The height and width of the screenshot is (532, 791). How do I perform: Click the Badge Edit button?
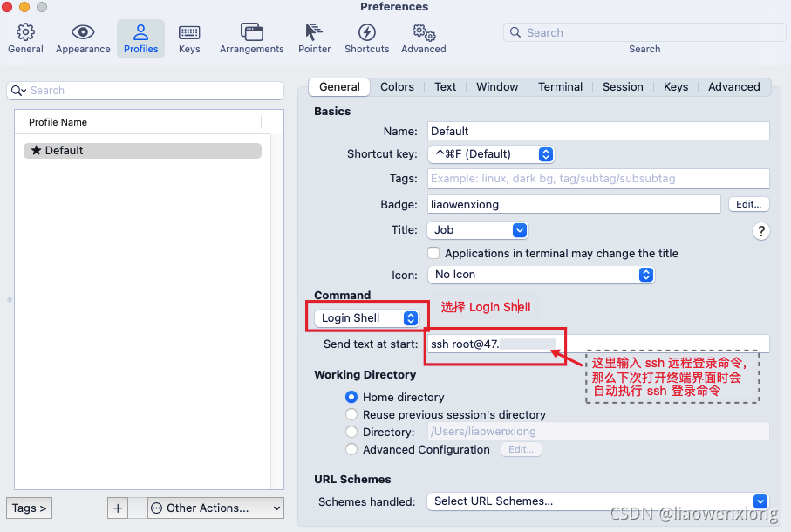(748, 204)
